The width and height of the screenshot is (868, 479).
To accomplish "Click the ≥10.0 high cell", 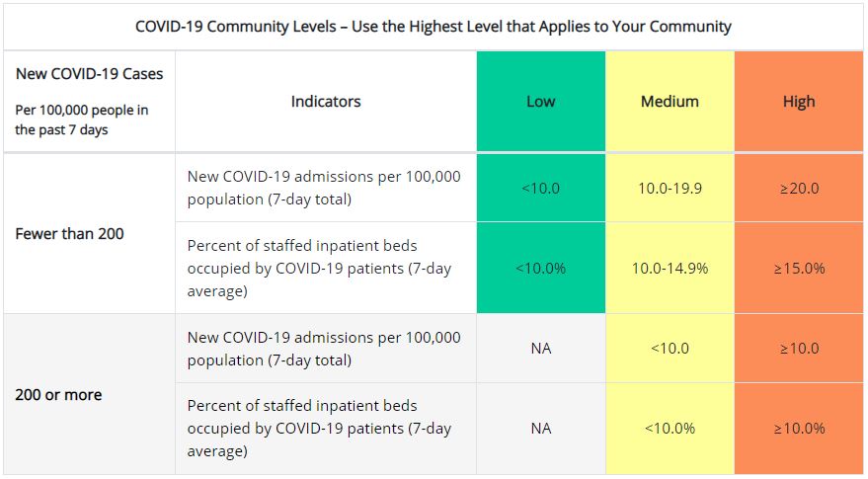I will pyautogui.click(x=799, y=349).
